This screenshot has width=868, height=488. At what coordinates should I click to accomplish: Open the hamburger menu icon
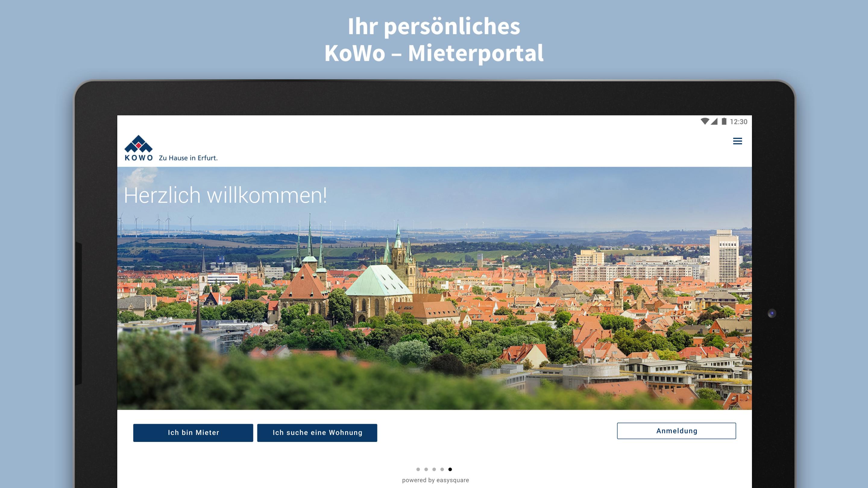(x=737, y=141)
